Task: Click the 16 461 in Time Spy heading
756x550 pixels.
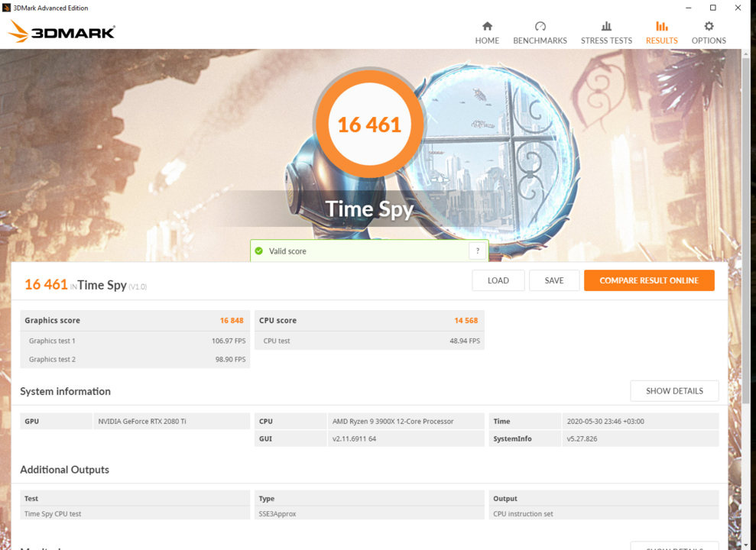Action: (x=86, y=285)
